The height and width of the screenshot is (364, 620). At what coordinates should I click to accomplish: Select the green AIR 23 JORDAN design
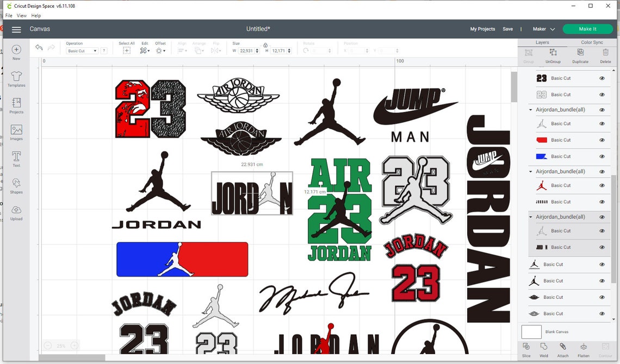340,209
